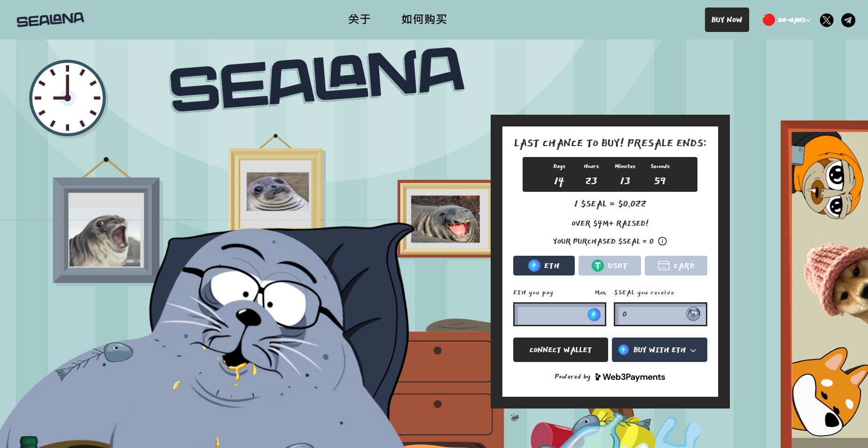The image size is (868, 448).
Task: Select USDT payment option
Action: click(610, 266)
